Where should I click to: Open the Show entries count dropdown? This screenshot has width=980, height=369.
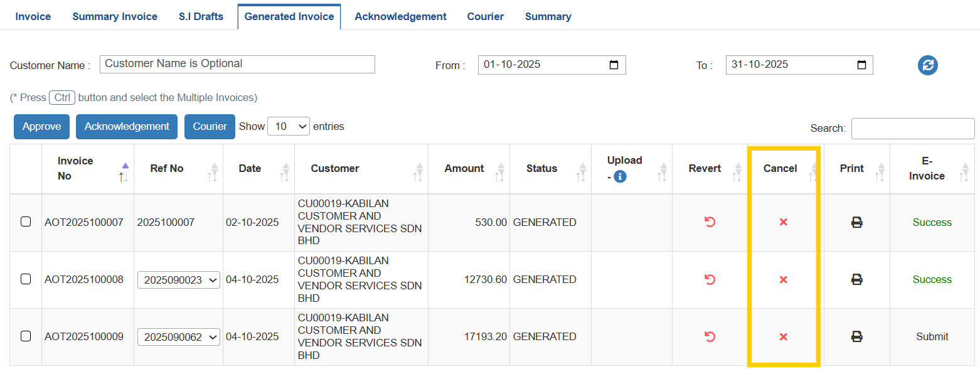pos(289,126)
